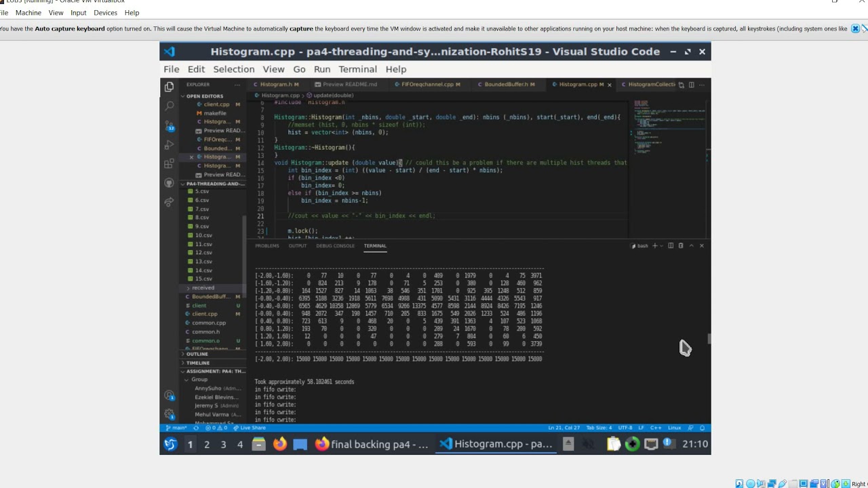Start Live Share from status bar
The height and width of the screenshot is (488, 868).
pyautogui.click(x=250, y=428)
